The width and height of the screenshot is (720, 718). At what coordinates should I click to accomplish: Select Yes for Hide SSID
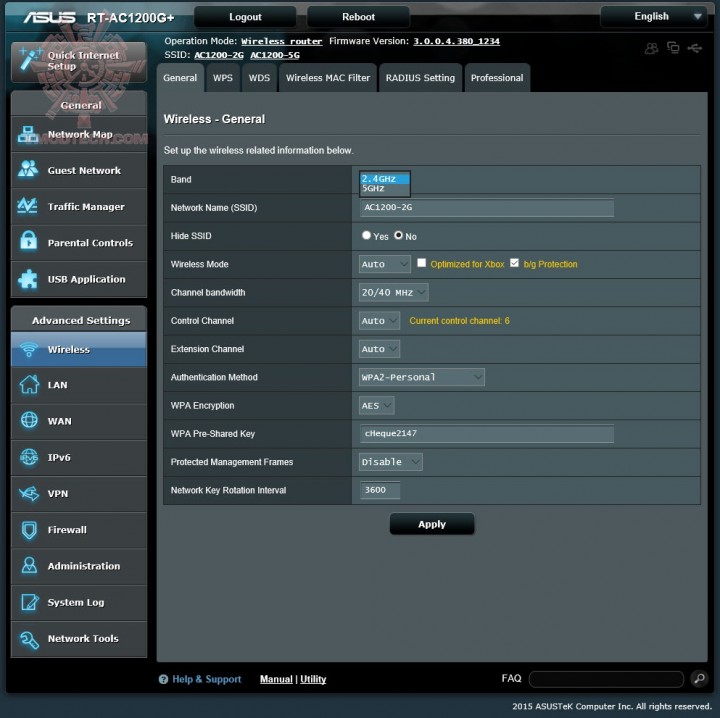click(x=366, y=235)
